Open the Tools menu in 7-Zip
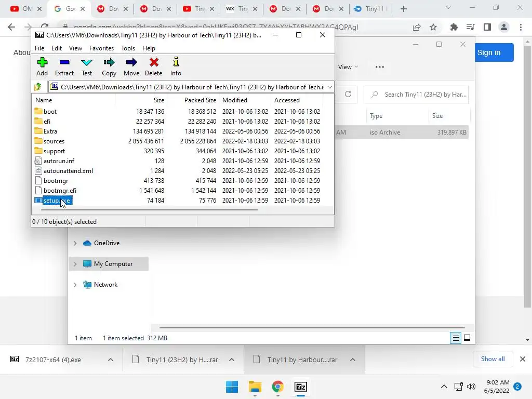Image resolution: width=532 pixels, height=399 pixels. 128,48
